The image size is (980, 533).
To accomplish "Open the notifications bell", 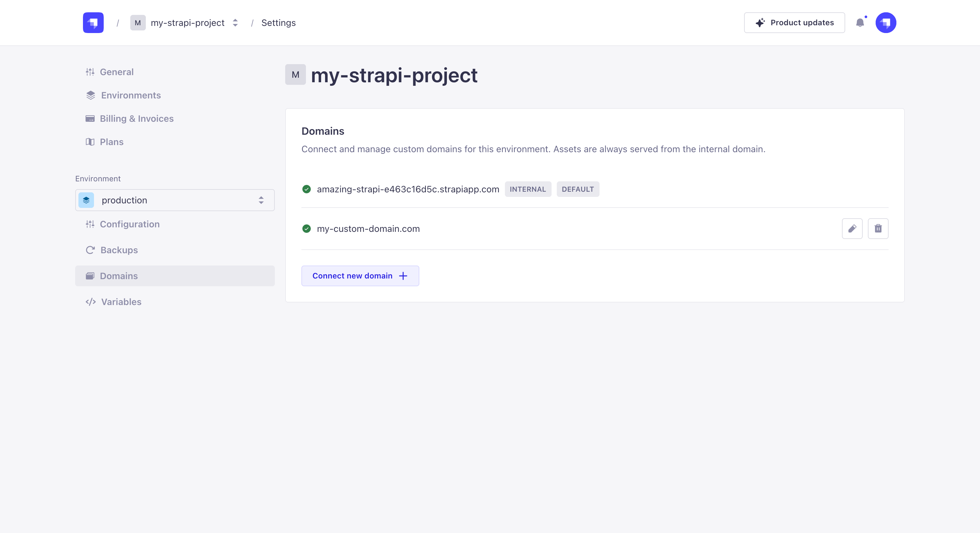I will [860, 23].
